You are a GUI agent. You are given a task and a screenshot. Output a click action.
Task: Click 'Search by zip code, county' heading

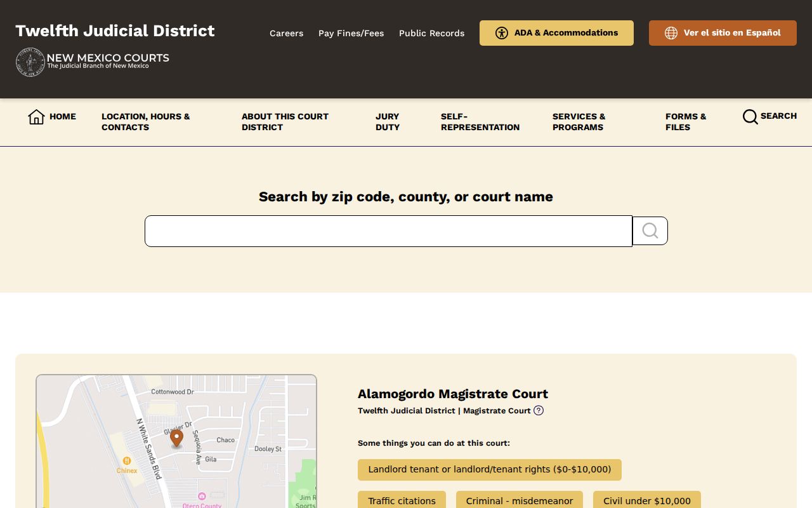coord(406,197)
